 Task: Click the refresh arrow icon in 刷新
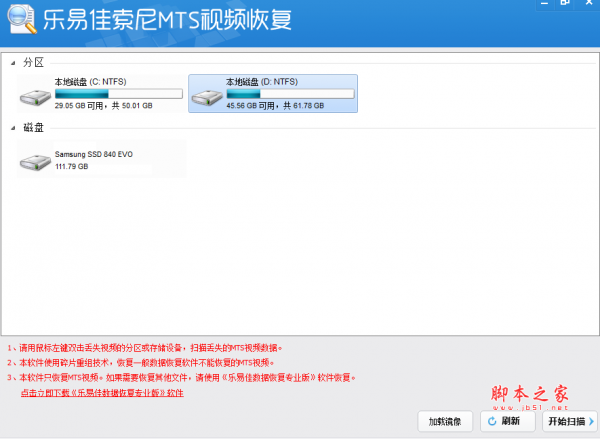click(x=492, y=421)
